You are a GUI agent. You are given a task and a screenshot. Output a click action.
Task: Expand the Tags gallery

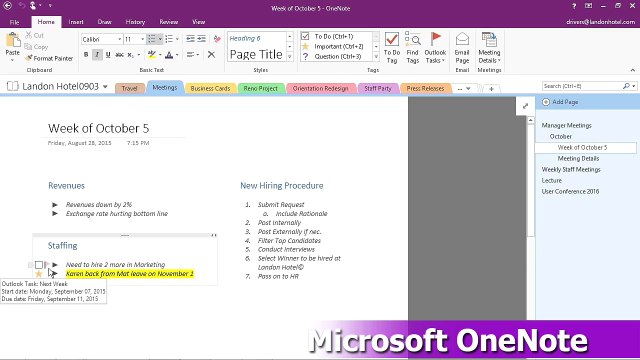(376, 56)
